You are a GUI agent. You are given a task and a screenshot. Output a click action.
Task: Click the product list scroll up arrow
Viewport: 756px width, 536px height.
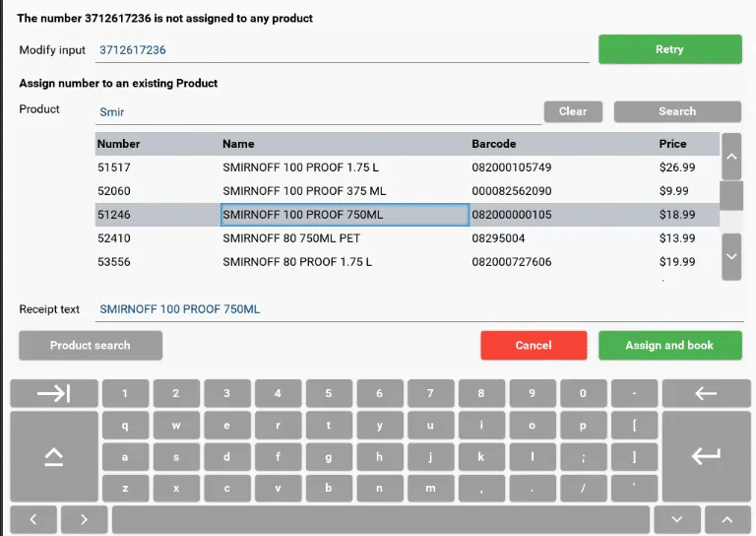[x=731, y=157]
